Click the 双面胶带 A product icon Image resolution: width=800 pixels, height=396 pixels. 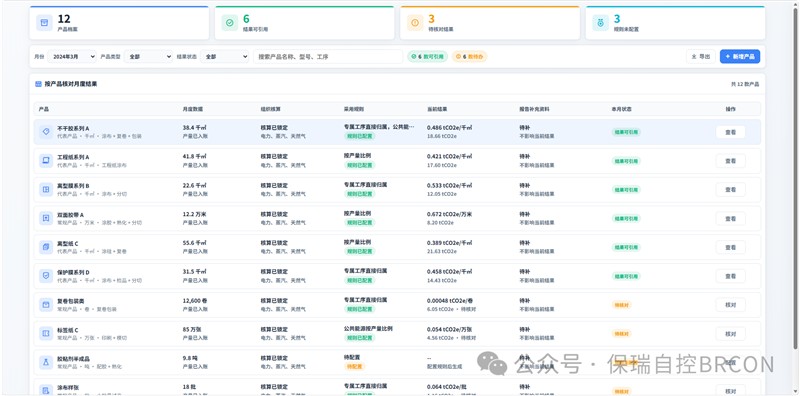tap(46, 218)
